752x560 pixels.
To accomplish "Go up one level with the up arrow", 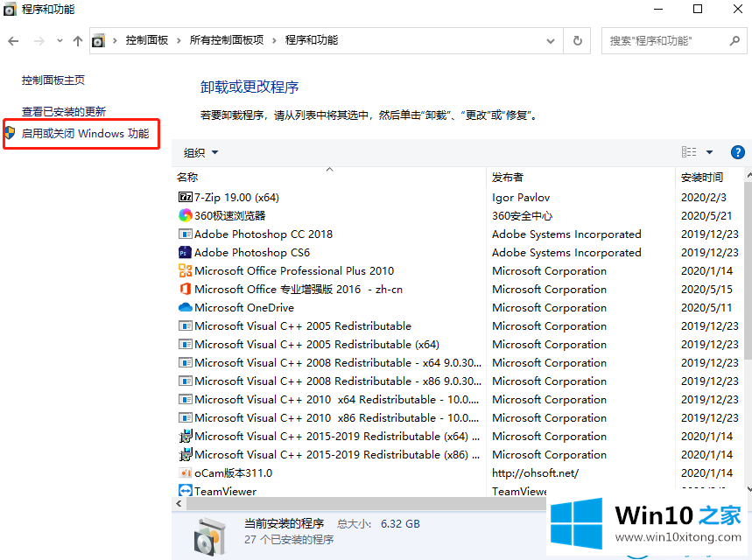I will point(78,41).
